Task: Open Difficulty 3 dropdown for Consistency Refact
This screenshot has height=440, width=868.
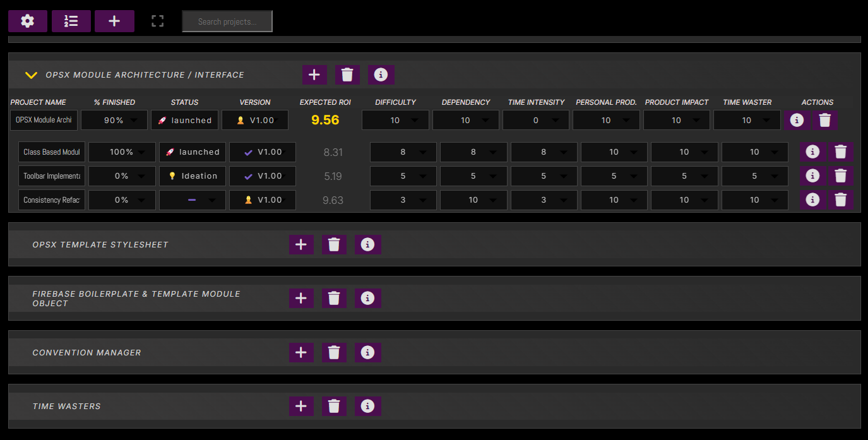Action: (x=403, y=199)
